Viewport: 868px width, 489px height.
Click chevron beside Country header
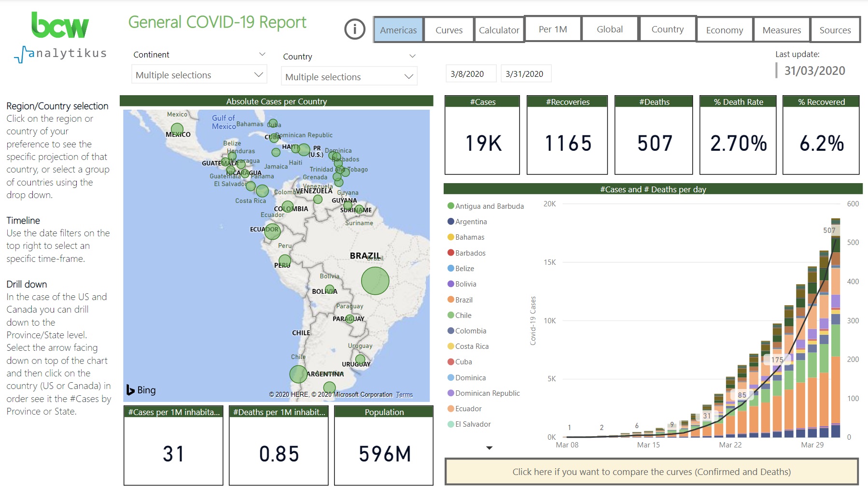point(412,56)
